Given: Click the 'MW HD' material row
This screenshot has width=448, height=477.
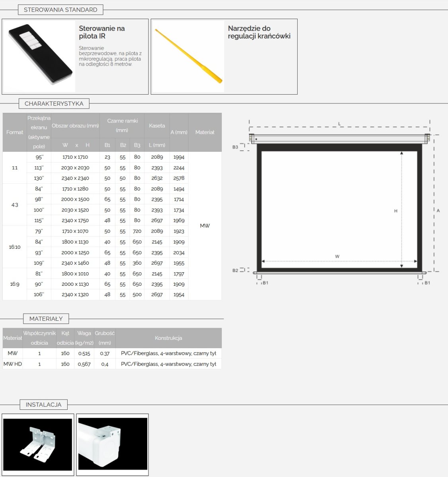Looking at the screenshot, I should coord(13,364).
